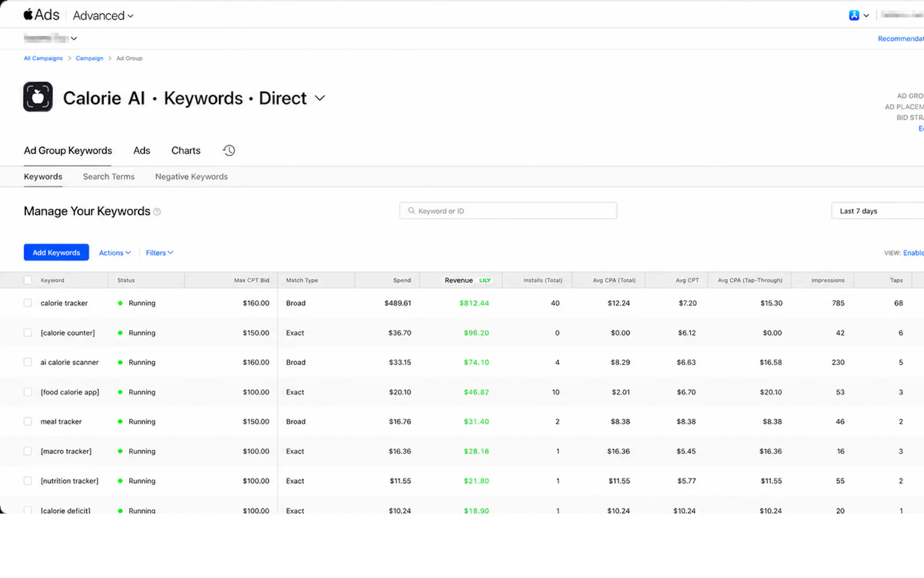
Task: Switch to the Ads tab
Action: point(141,151)
